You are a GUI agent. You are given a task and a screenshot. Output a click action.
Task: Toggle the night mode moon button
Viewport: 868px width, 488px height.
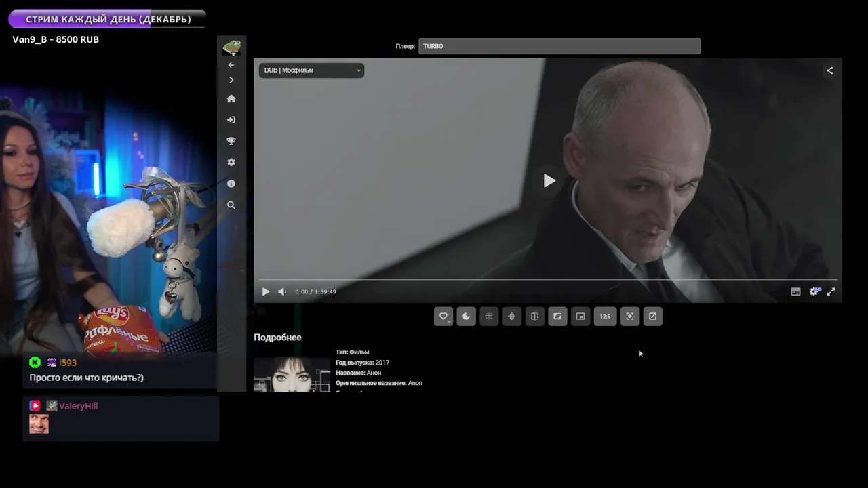click(x=467, y=317)
